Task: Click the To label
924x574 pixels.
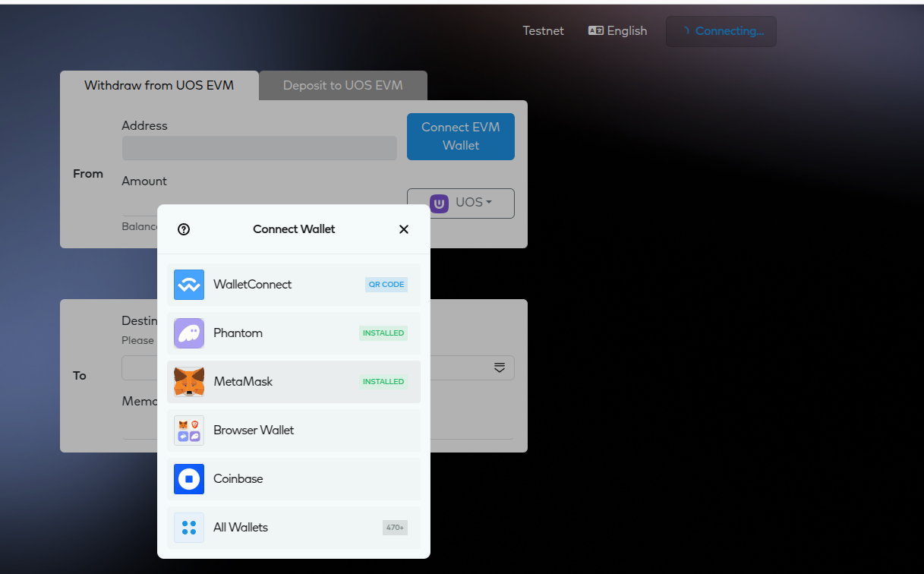Action: [80, 376]
